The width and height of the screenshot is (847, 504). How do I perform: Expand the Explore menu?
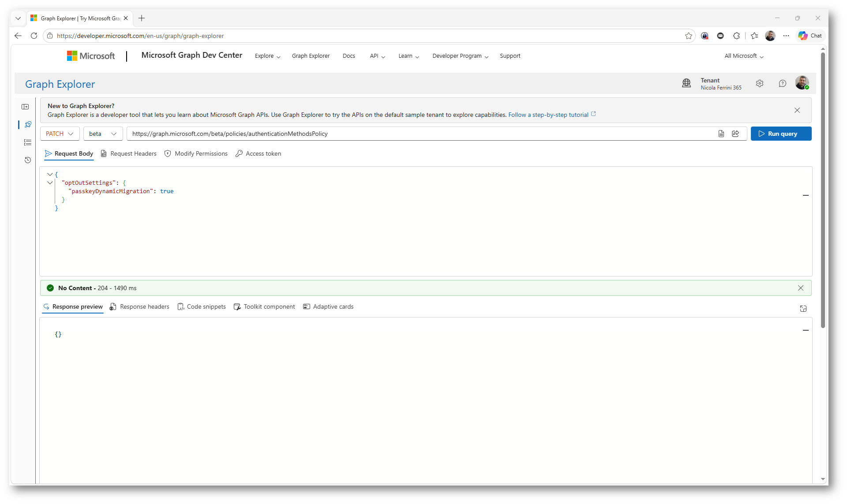pos(267,56)
